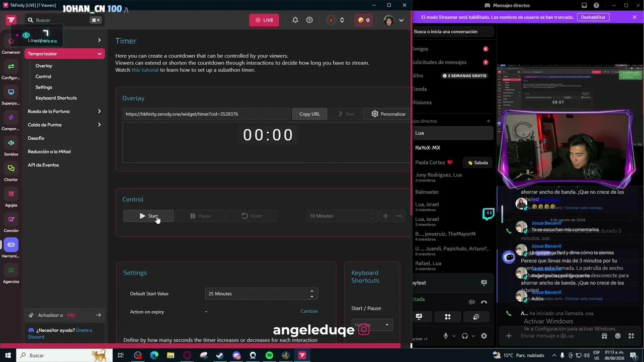Copy the overlay widget URL
The width and height of the screenshot is (644, 362).
point(309,114)
